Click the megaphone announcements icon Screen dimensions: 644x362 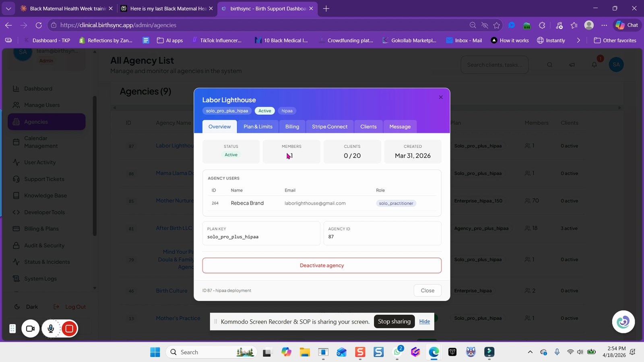[572, 64]
